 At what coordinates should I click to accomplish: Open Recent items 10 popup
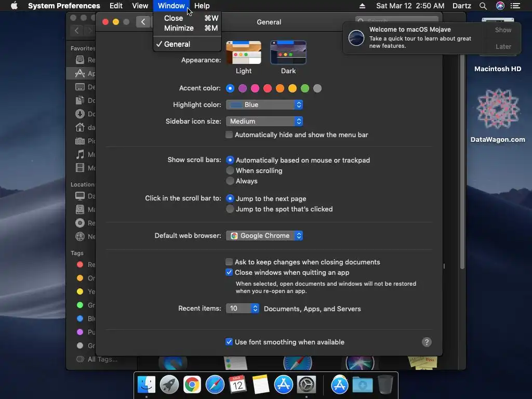coord(243,309)
